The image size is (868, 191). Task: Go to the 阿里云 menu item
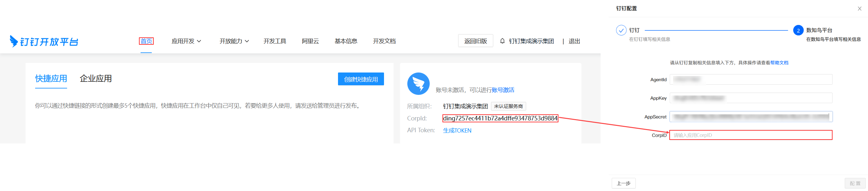point(310,41)
